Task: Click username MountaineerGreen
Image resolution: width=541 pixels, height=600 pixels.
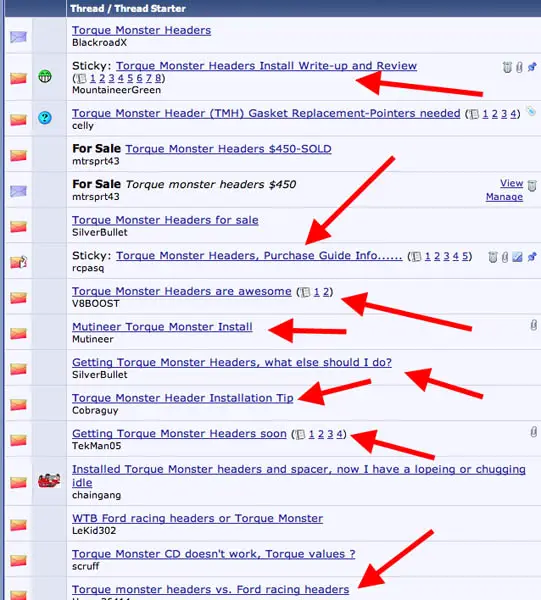Action: [116, 90]
